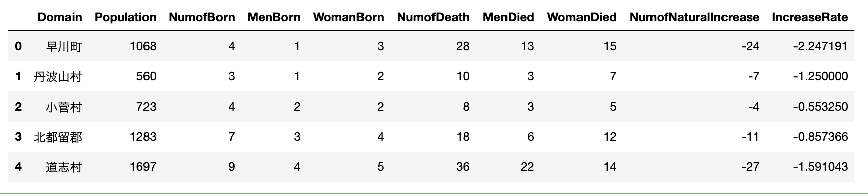The width and height of the screenshot is (868, 196).
Task: Select the MenDied column header
Action: pyautogui.click(x=509, y=17)
